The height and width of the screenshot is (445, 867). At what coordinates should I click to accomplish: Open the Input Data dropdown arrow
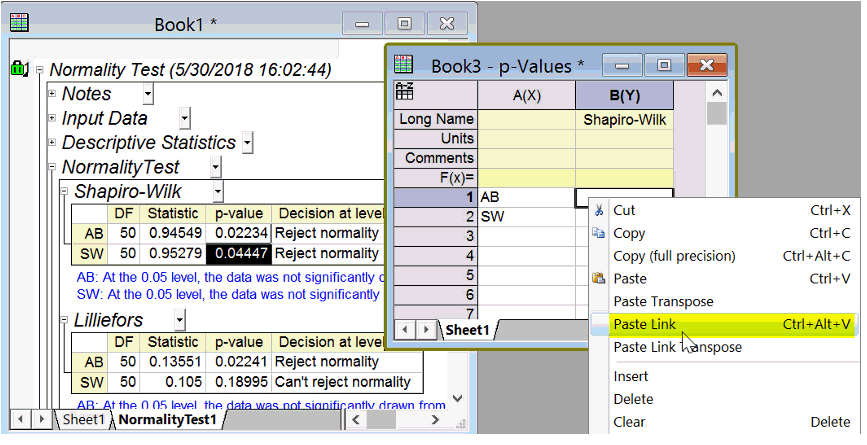[185, 118]
